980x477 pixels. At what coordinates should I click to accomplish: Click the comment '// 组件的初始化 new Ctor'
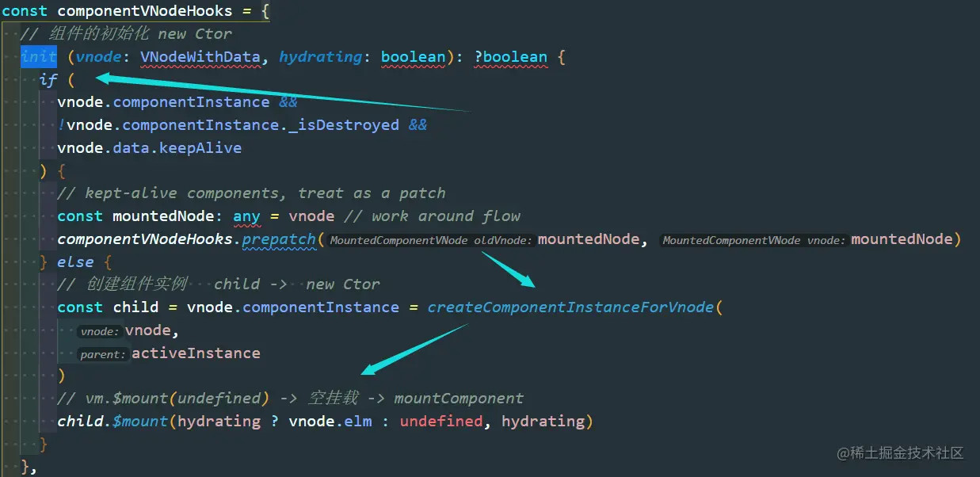127,34
